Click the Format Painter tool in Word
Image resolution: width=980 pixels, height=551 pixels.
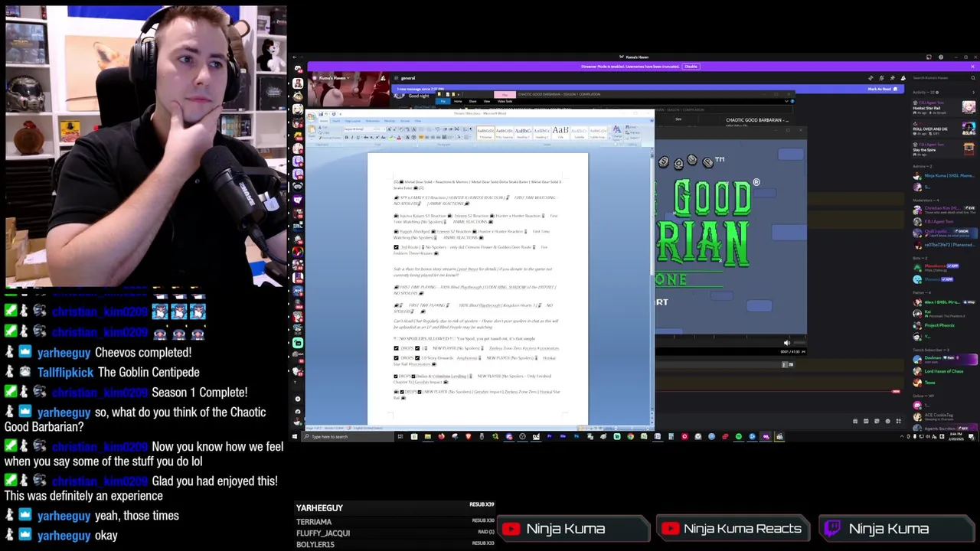coord(329,138)
